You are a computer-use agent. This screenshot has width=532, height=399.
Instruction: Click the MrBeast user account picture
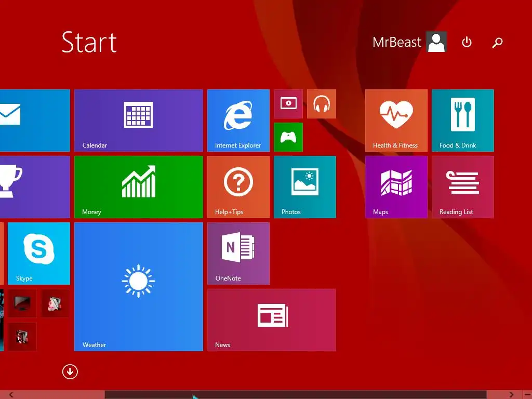tap(436, 42)
